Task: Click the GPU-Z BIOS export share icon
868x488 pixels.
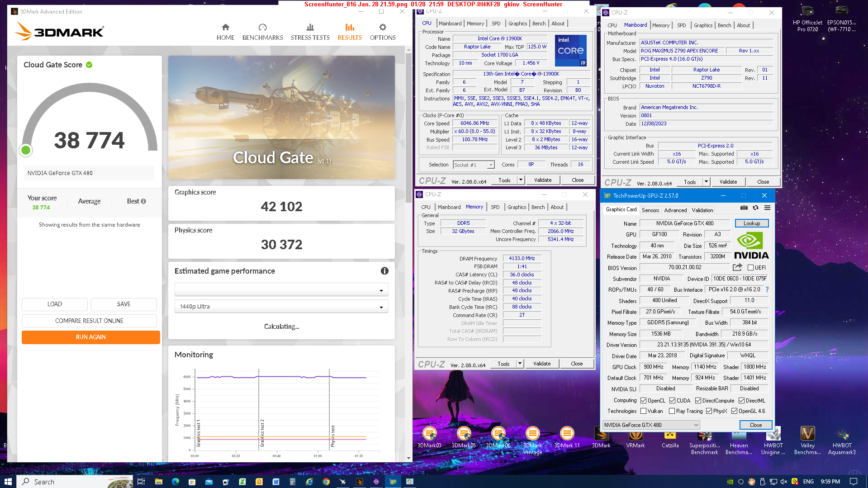Action: point(737,267)
